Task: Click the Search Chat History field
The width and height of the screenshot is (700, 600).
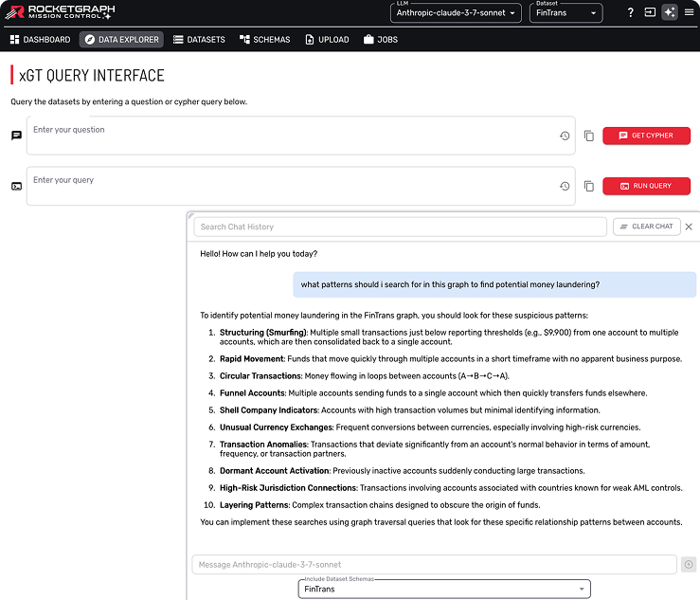Action: (x=400, y=227)
